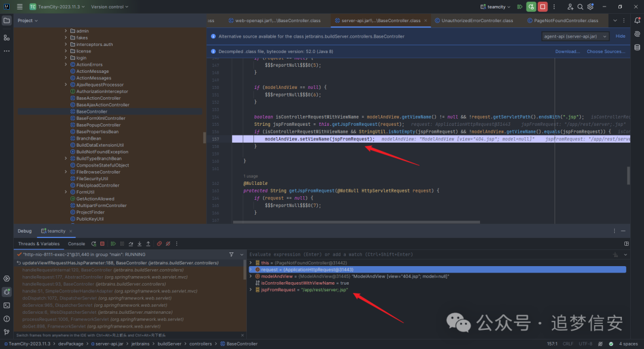Click the Resume Program icon in top toolbar

tap(519, 7)
